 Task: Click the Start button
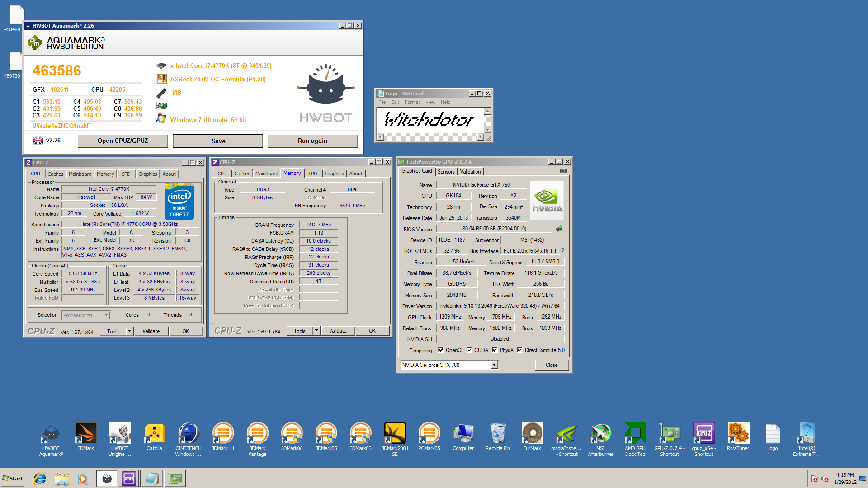pyautogui.click(x=13, y=479)
